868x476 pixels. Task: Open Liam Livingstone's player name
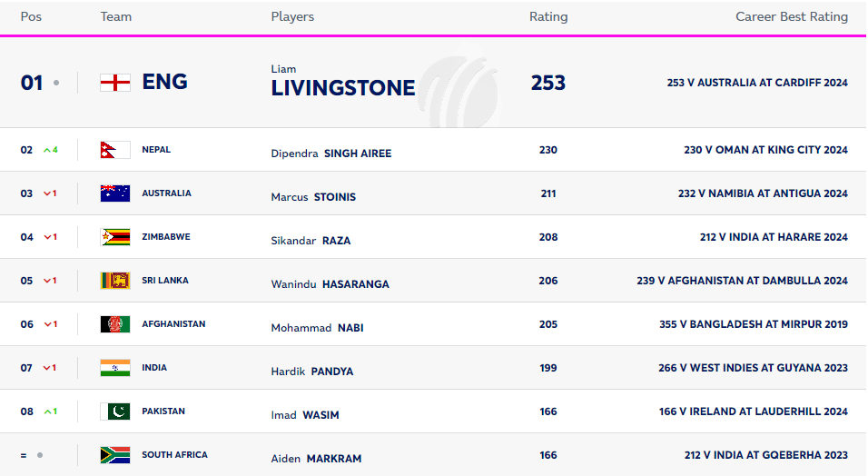343,87
